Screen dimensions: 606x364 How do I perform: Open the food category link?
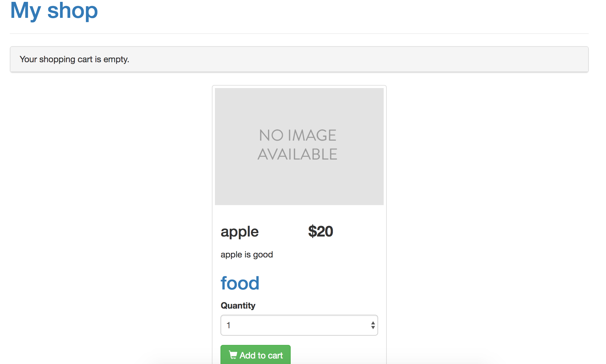(x=240, y=283)
